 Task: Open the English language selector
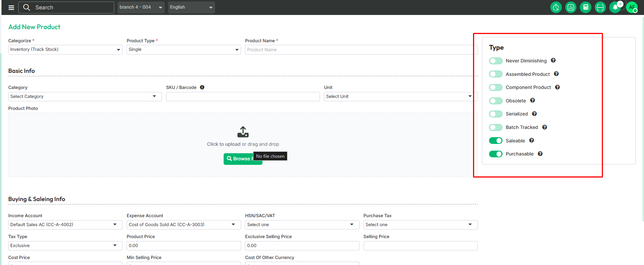191,7
